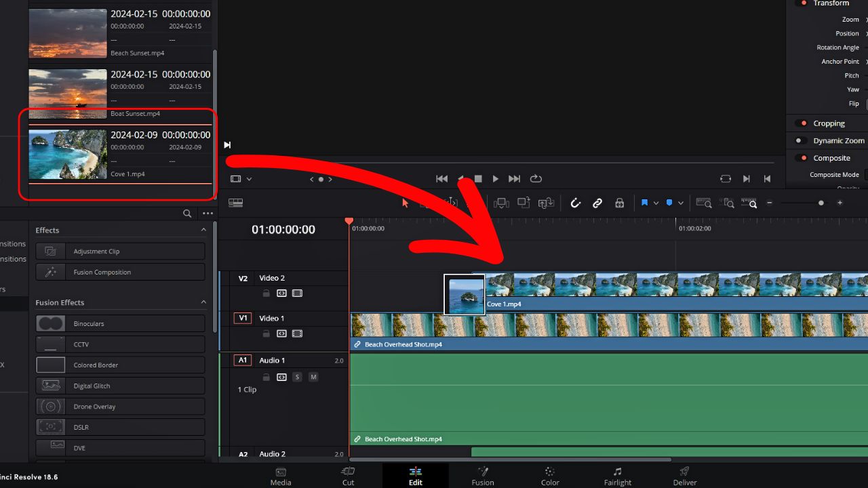Lock the Video 2 track
The width and height of the screenshot is (868, 488).
pyautogui.click(x=267, y=293)
